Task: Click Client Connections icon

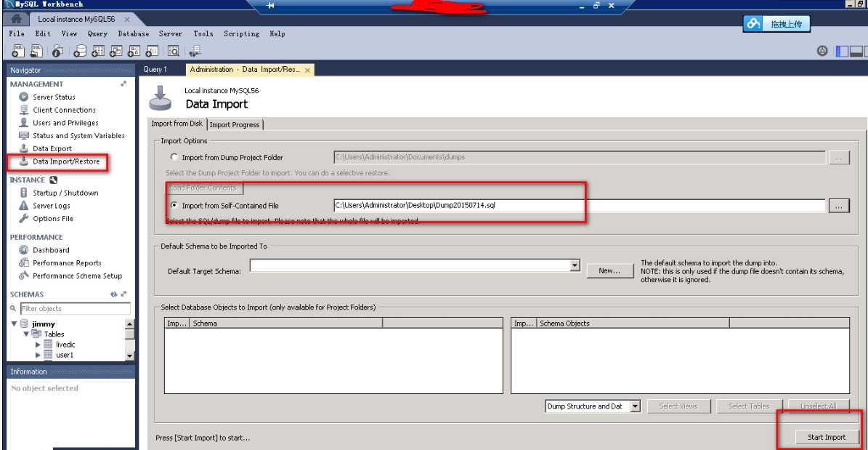Action: (23, 110)
